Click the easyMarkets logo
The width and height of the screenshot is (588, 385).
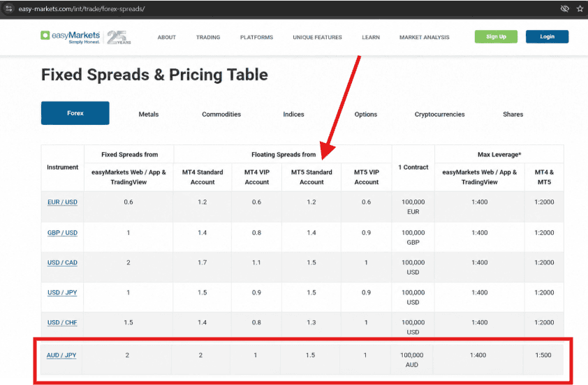click(71, 37)
